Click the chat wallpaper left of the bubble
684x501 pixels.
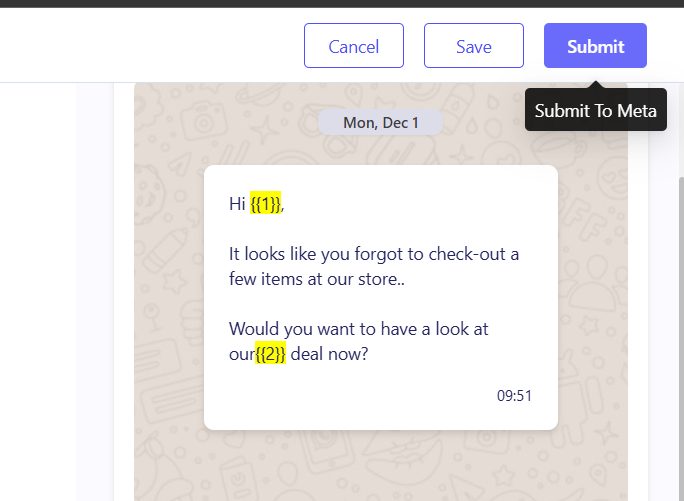pyautogui.click(x=168, y=300)
